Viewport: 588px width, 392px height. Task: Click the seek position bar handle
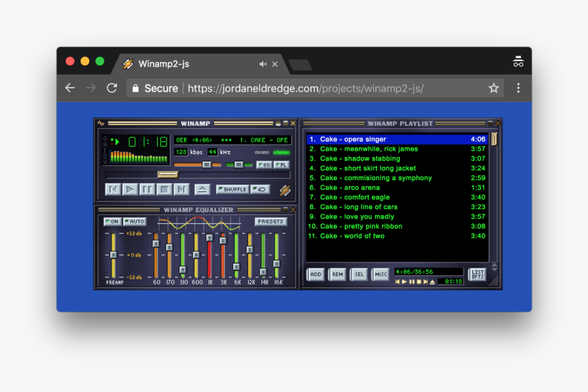click(168, 174)
